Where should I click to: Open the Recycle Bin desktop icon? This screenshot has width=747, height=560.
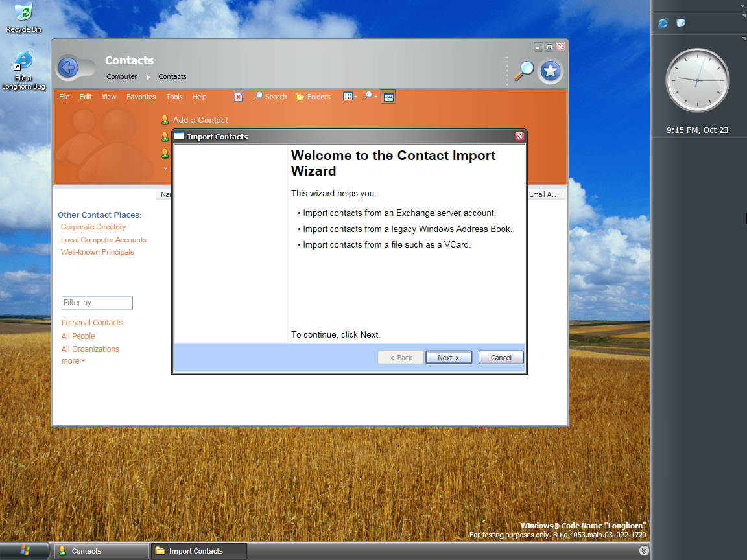(x=23, y=17)
